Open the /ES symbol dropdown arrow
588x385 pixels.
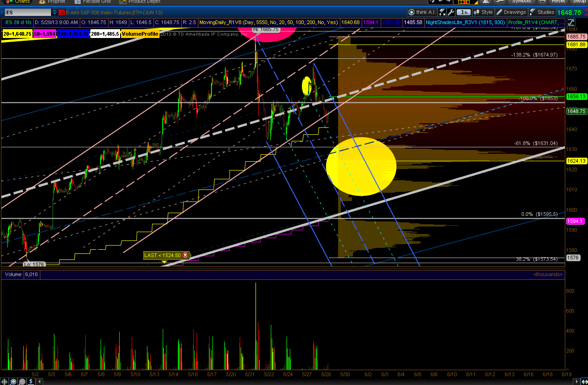point(55,13)
